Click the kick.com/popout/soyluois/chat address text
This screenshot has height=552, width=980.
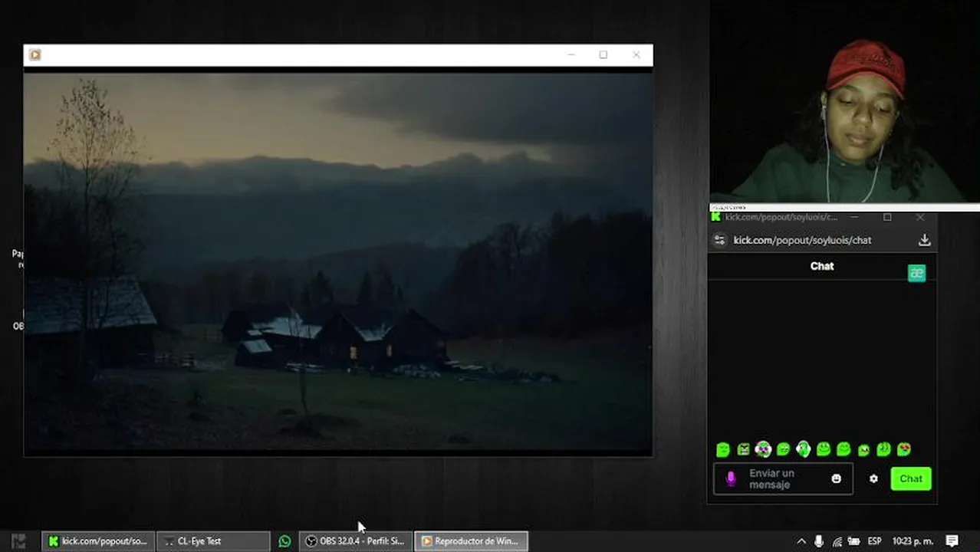(x=802, y=240)
